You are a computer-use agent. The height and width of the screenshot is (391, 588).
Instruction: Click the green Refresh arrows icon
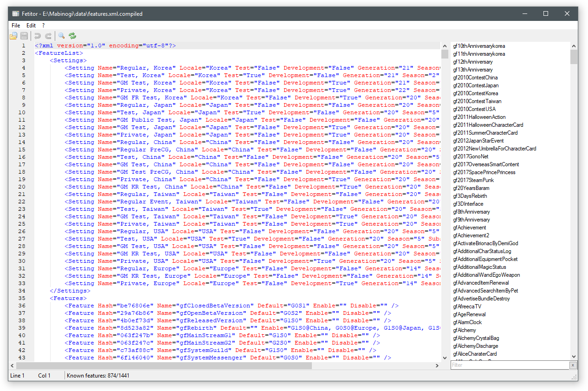72,36
